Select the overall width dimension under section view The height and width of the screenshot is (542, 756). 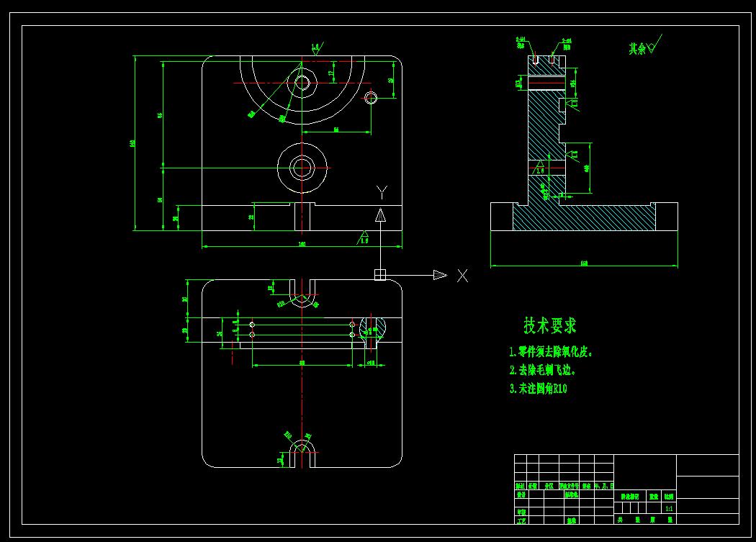tap(584, 264)
